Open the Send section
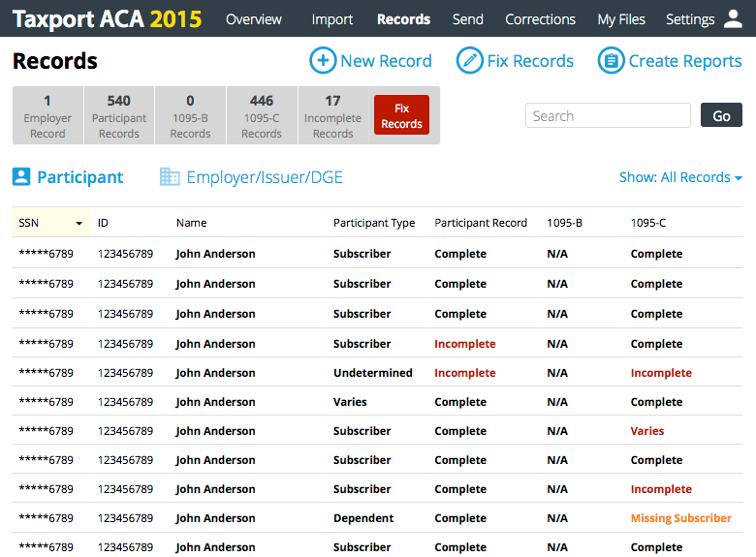The height and width of the screenshot is (557, 756). (x=468, y=19)
